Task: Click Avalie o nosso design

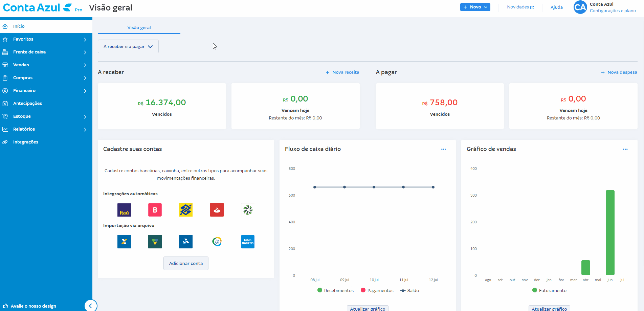Action: tap(34, 306)
